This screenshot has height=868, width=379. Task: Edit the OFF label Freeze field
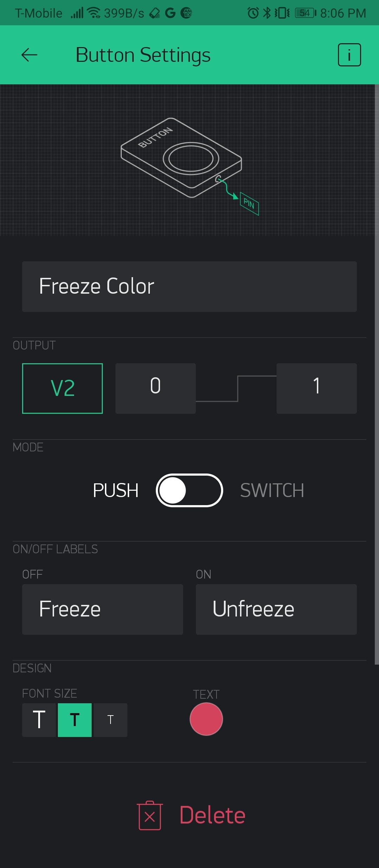[x=102, y=609]
